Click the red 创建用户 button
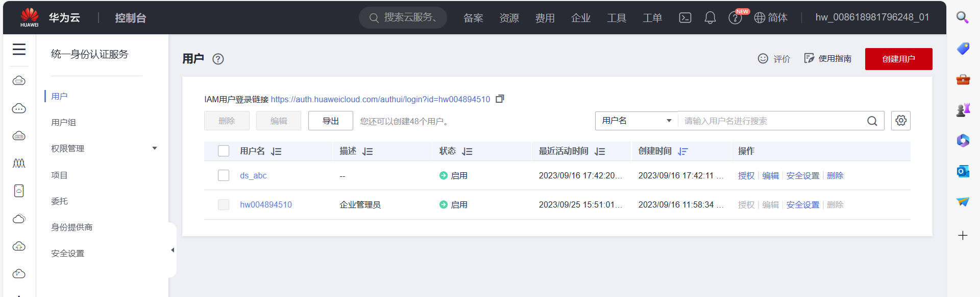Screen dimensions: 980x297 pyautogui.click(x=898, y=59)
